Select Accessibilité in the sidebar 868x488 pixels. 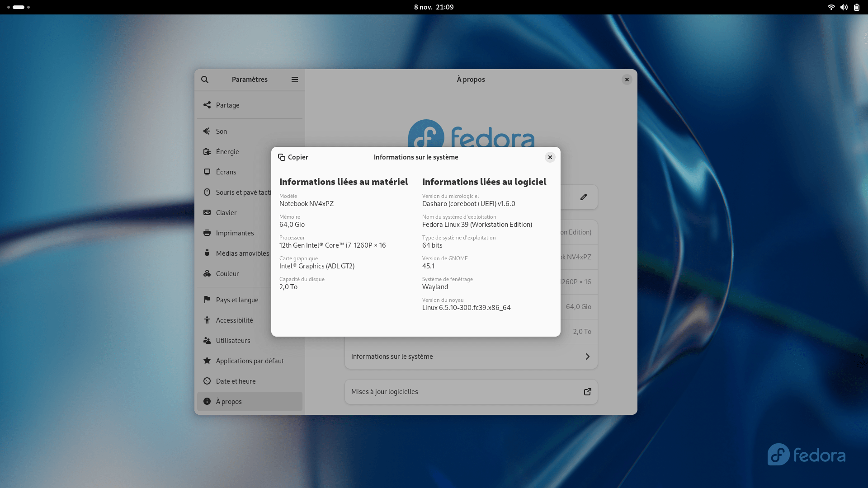click(x=234, y=320)
